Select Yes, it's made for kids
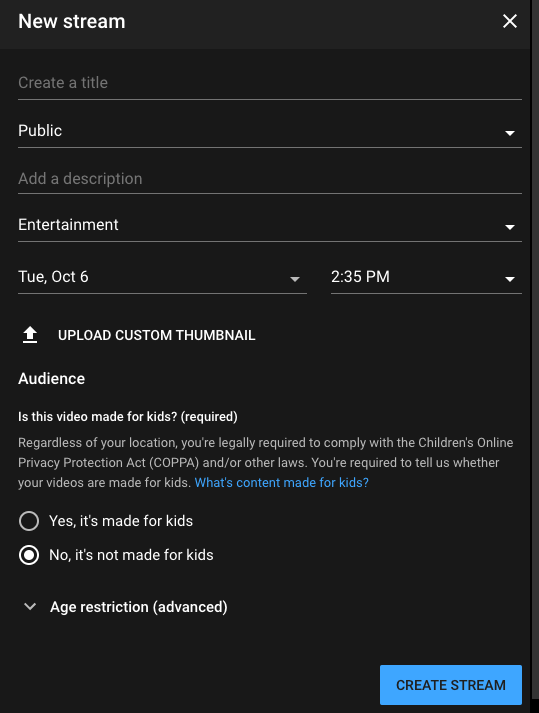The image size is (539, 713). (x=29, y=521)
